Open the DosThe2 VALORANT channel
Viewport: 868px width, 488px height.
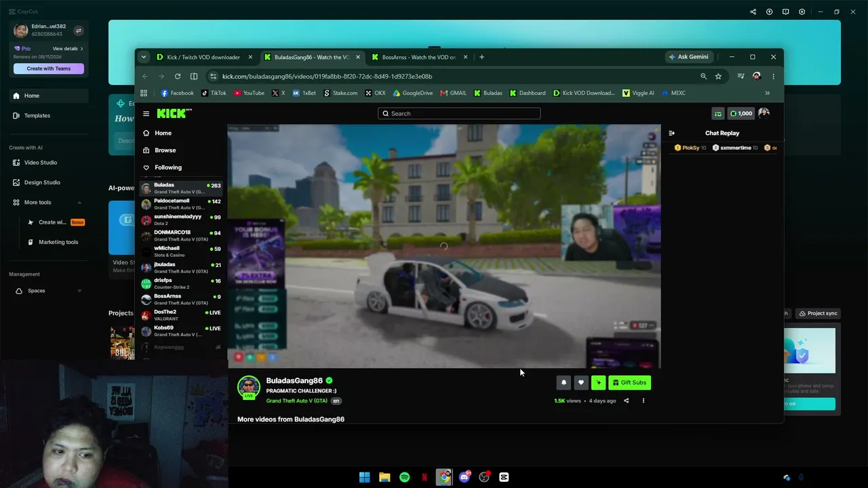point(180,315)
